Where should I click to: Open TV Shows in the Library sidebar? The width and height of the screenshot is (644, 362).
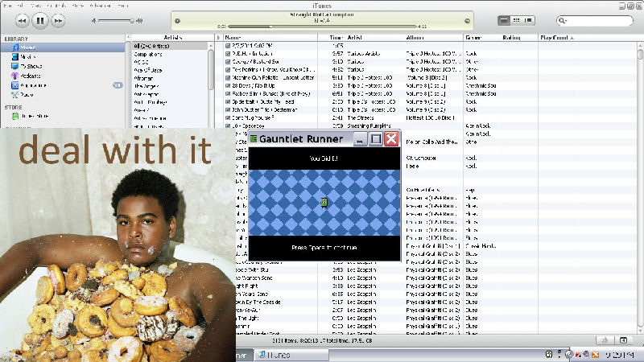tap(31, 65)
